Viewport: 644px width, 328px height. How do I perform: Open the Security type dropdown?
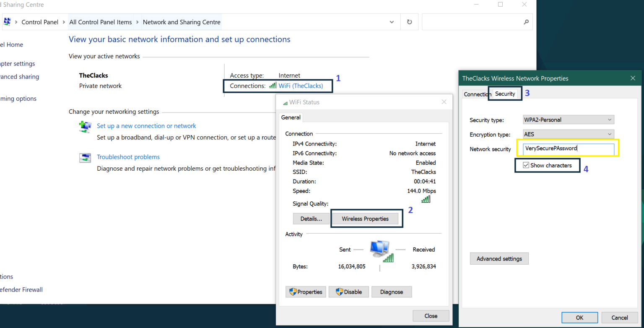click(x=609, y=120)
